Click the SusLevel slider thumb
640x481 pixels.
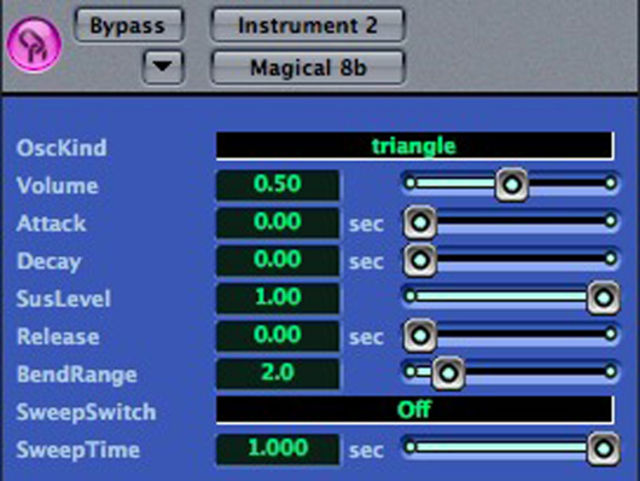[x=603, y=298]
